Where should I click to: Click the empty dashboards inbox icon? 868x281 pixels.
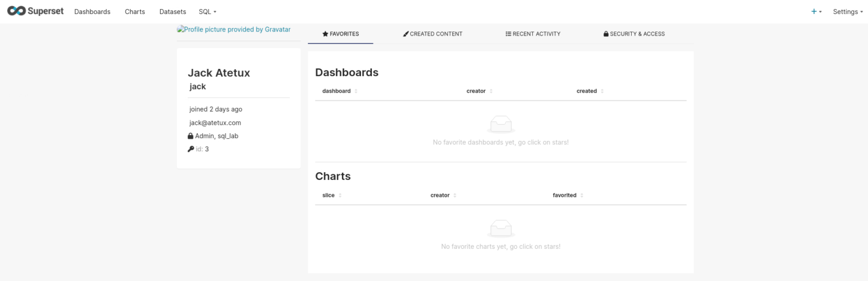(501, 124)
